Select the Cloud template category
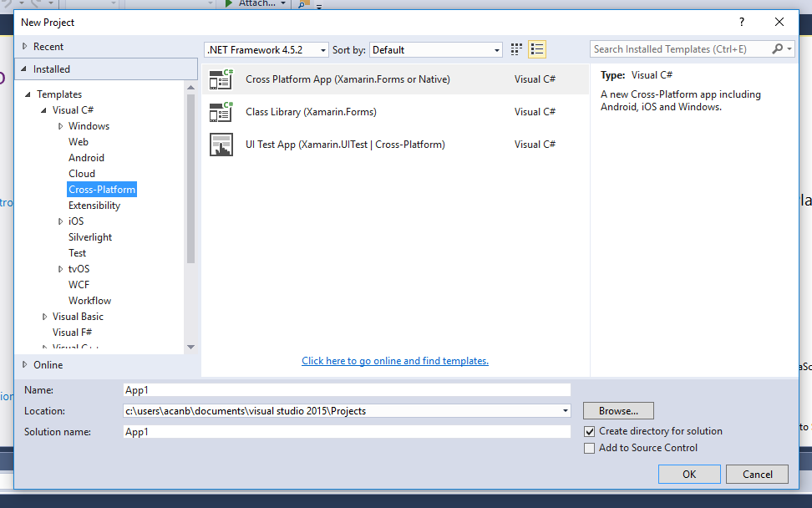 82,174
